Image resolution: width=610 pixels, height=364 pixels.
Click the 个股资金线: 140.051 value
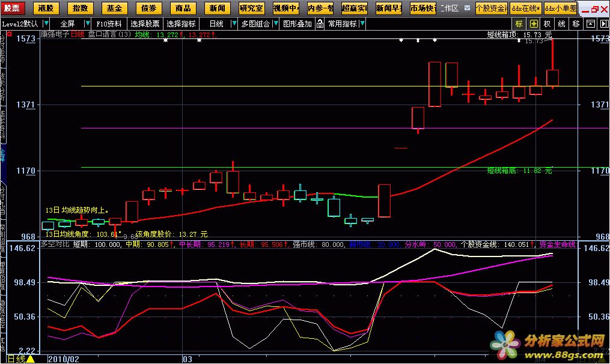(x=497, y=244)
